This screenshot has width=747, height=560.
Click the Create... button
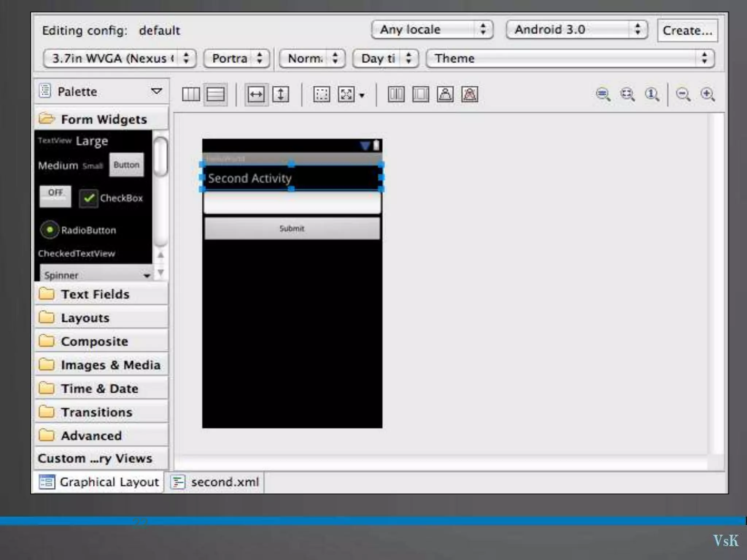pos(688,31)
